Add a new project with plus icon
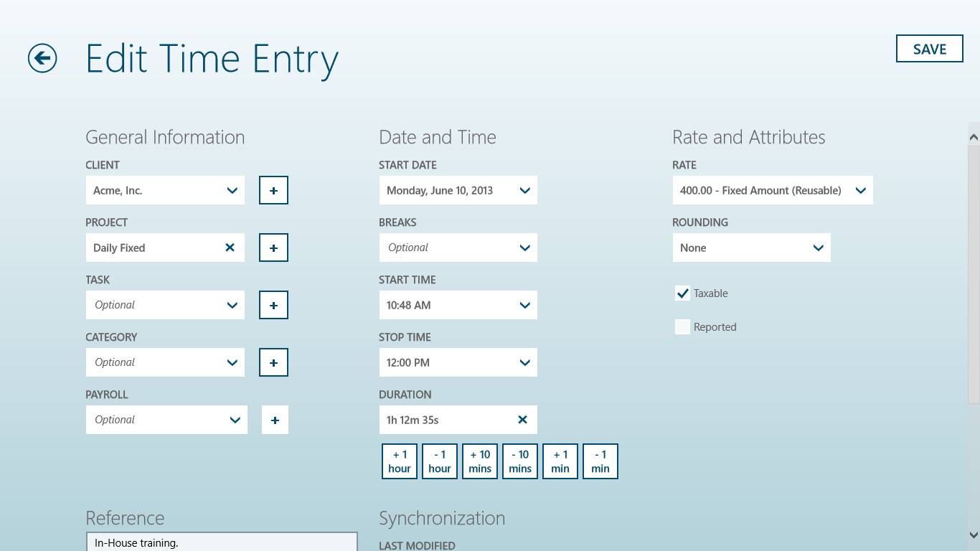980x551 pixels. 273,248
